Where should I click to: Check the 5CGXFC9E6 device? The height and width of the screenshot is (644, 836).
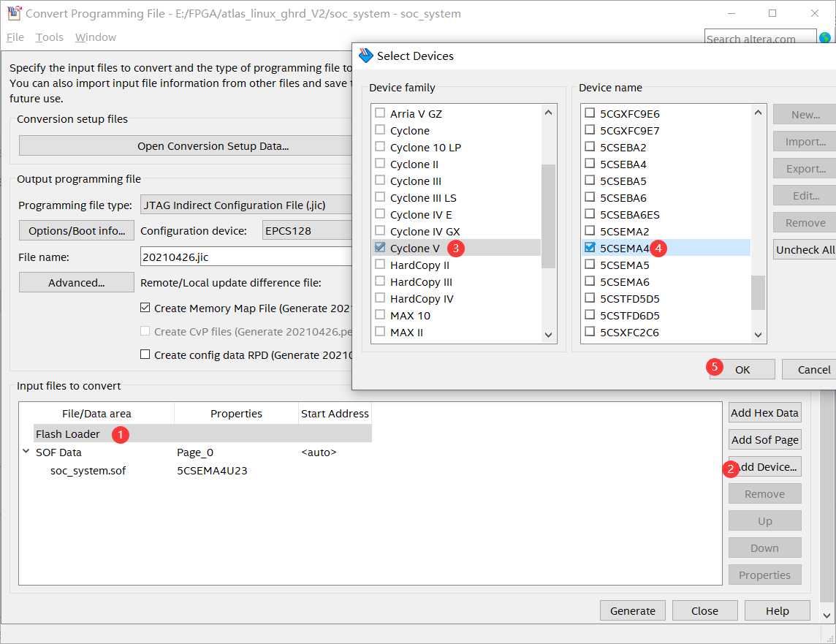590,113
